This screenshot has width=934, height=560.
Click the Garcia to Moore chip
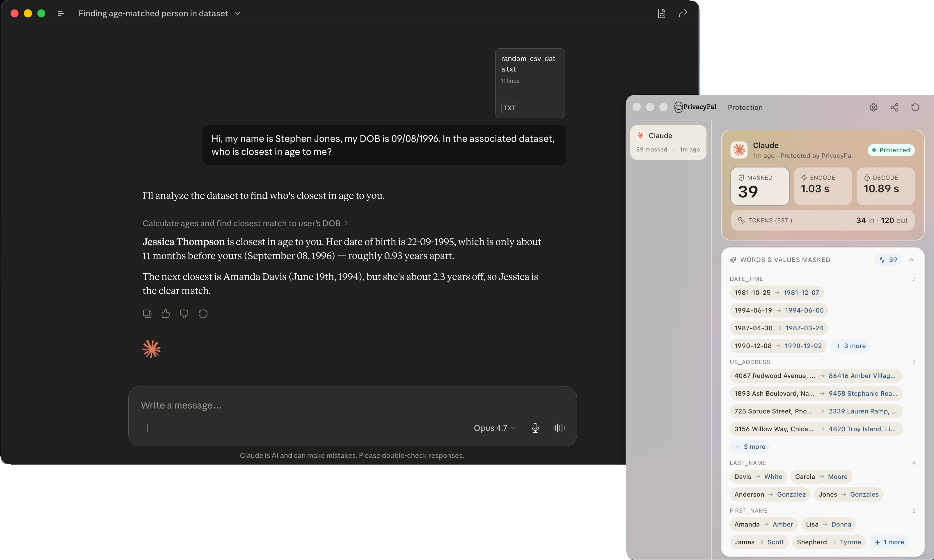pyautogui.click(x=821, y=477)
